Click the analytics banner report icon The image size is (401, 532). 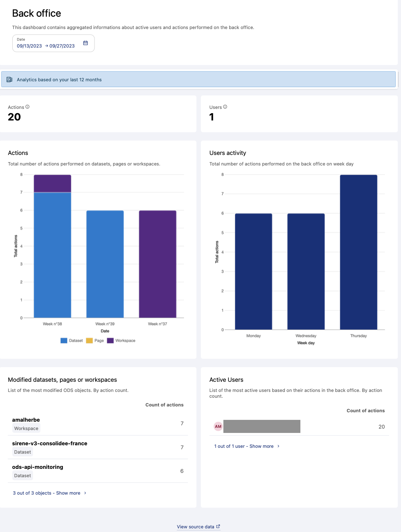click(x=9, y=79)
